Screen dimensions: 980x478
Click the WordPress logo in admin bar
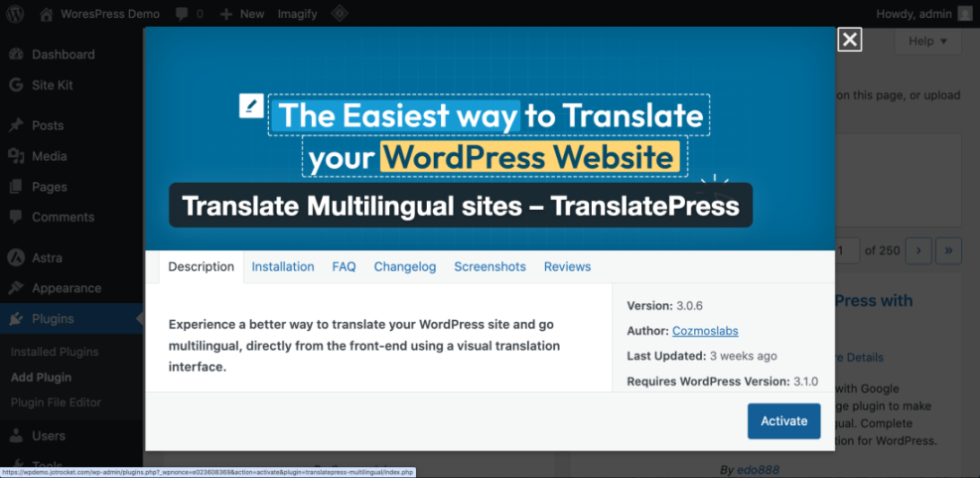15,14
